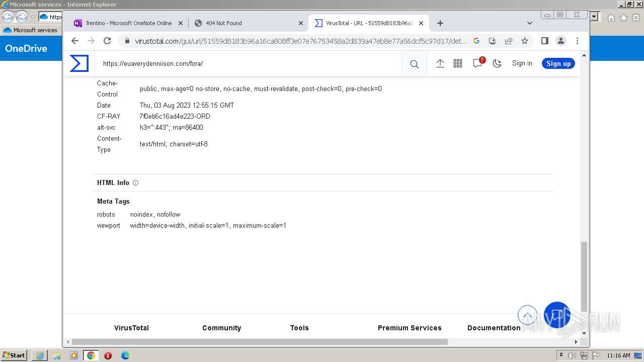Click the taskbar clock

tap(618, 355)
